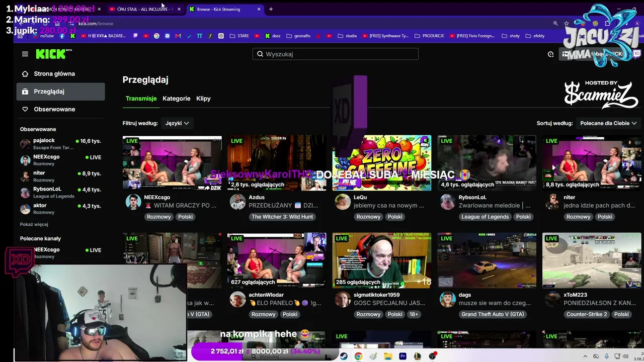This screenshot has height=362, width=644.
Task: Open the STARE bookmarks folder
Action: pos(239,36)
